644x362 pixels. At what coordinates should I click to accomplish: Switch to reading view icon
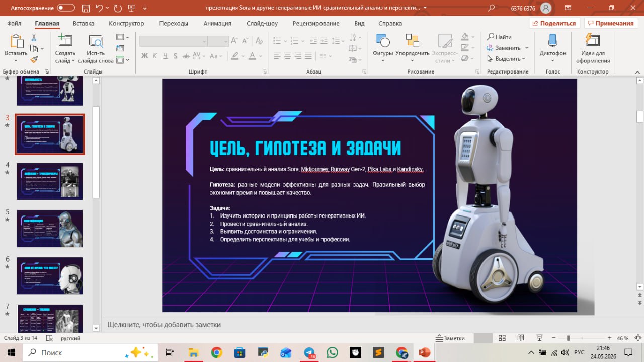click(521, 338)
